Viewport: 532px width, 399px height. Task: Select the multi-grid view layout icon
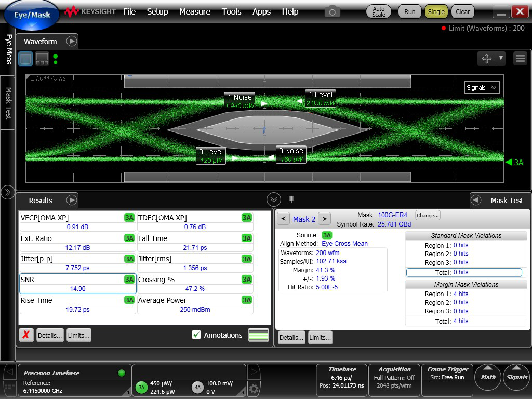[x=42, y=59]
